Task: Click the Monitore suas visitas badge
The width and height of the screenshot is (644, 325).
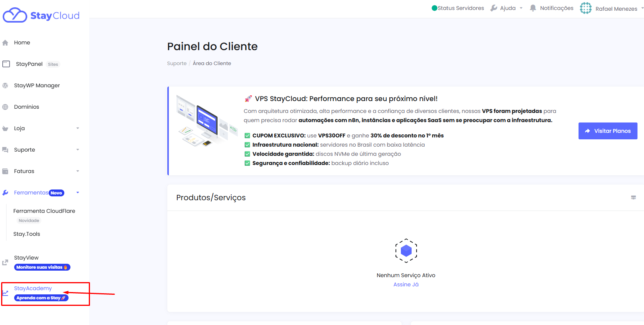Action: coord(42,267)
